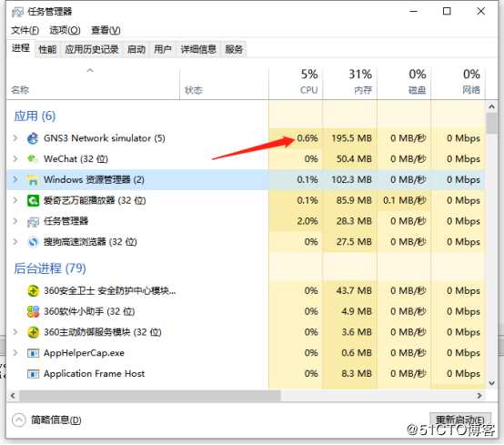Screen dimensions: 504x445
Task: Open the 文件(F) menu
Action: click(25, 30)
